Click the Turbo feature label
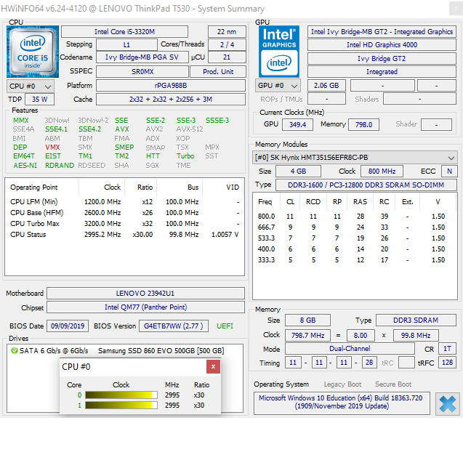Viewport: 463px width, 476px height. click(185, 156)
